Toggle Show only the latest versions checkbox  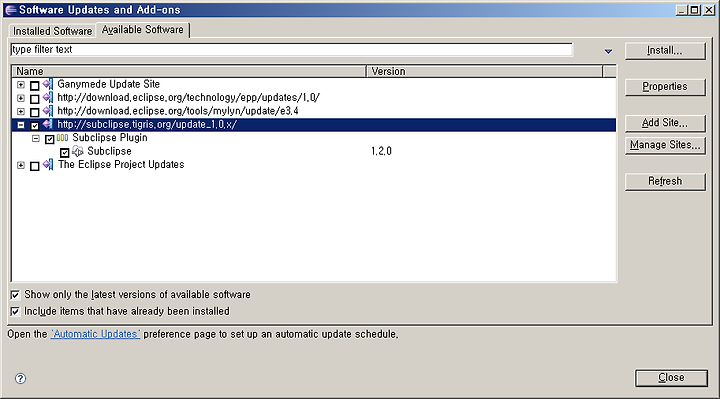pos(15,295)
